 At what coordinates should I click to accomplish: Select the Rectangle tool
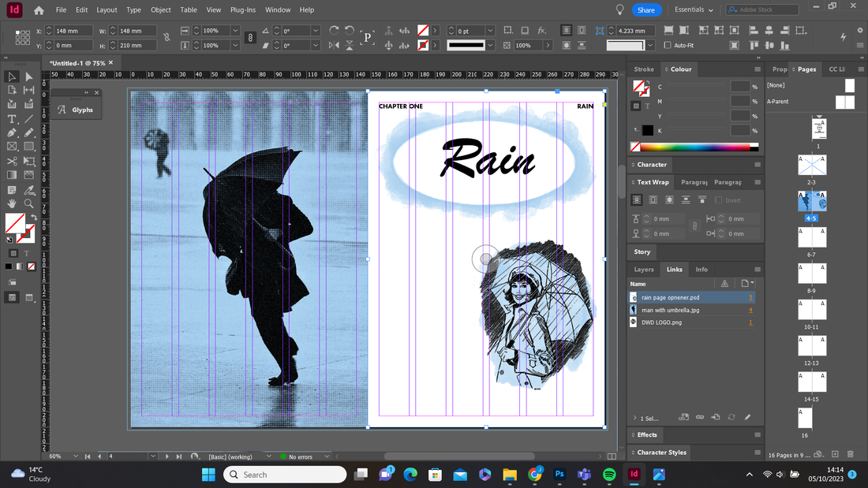[28, 147]
